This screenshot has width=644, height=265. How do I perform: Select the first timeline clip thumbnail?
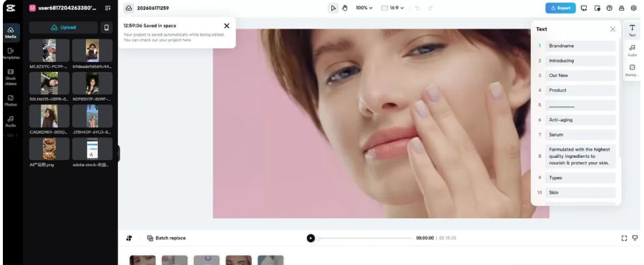142,260
